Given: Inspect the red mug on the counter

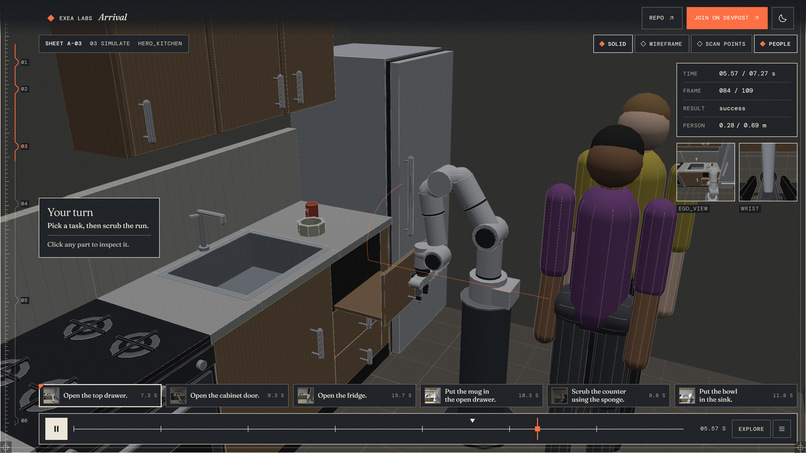Looking at the screenshot, I should [312, 209].
